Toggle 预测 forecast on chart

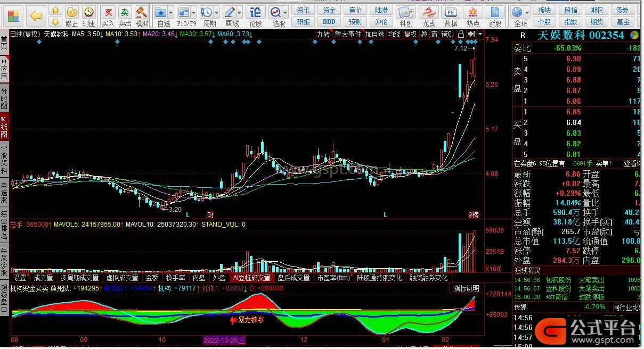click(447, 34)
